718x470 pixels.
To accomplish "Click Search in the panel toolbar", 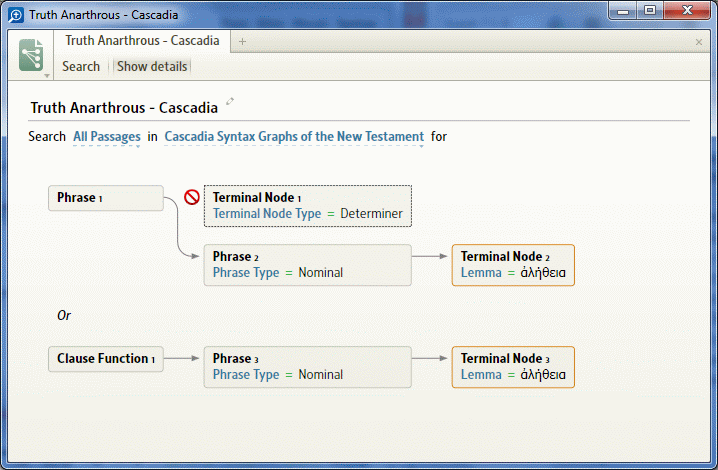I will point(81,66).
